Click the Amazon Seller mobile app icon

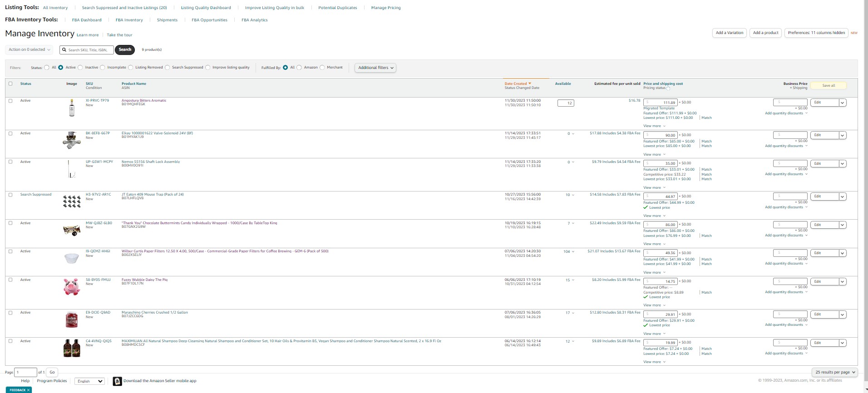pos(117,381)
